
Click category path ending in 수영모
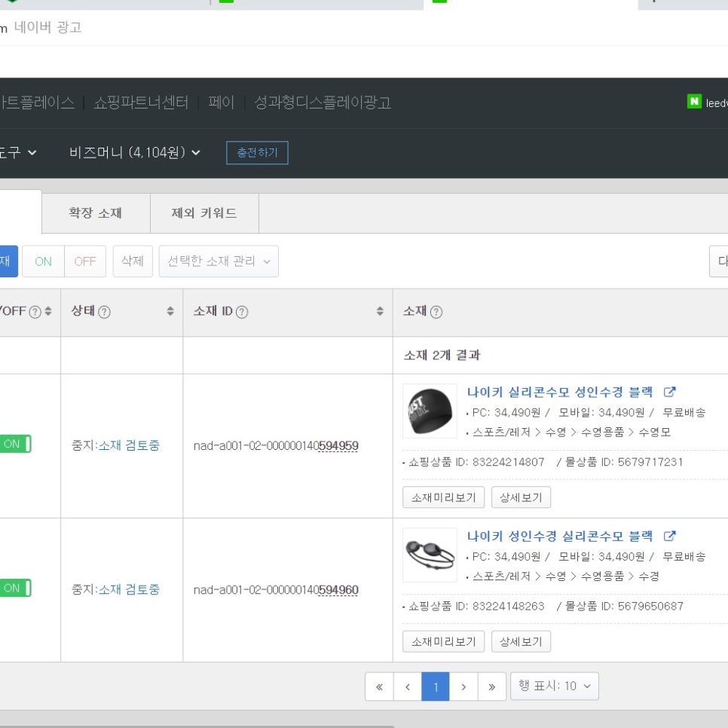click(x=571, y=433)
